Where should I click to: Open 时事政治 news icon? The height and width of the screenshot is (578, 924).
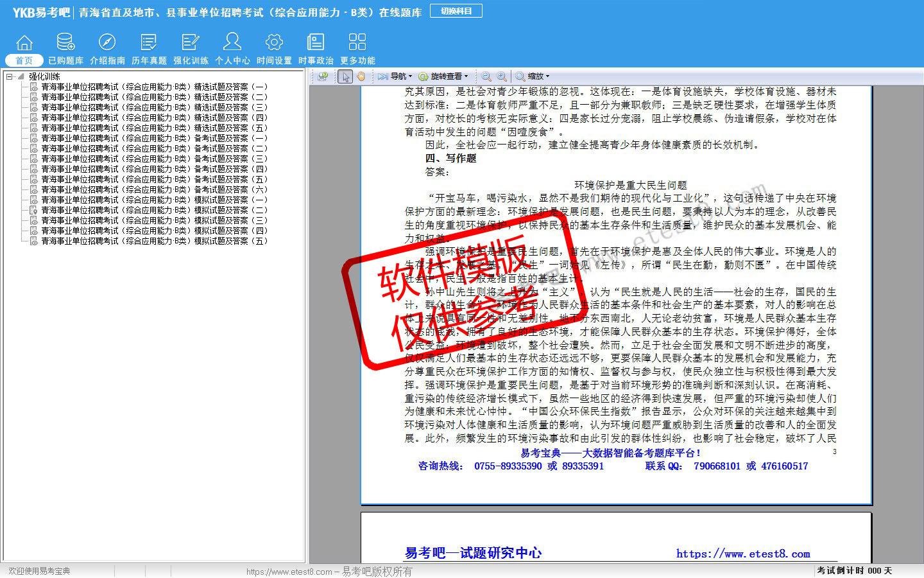pyautogui.click(x=316, y=43)
